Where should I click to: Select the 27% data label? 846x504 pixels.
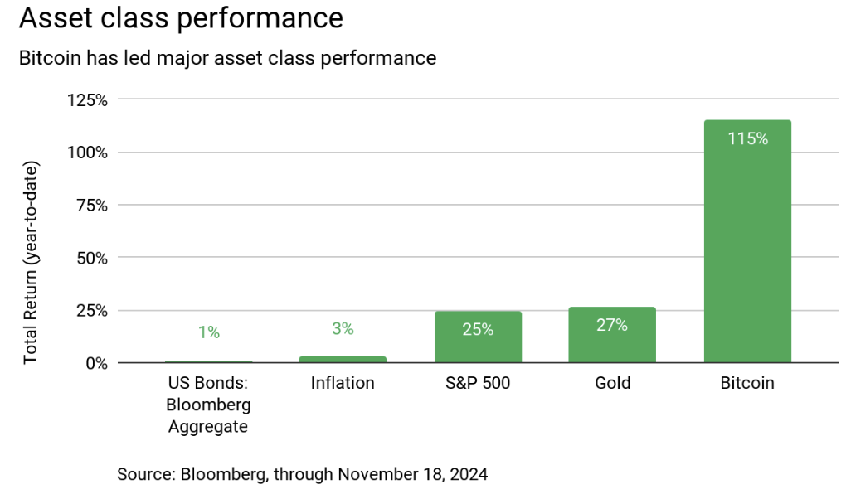click(612, 325)
